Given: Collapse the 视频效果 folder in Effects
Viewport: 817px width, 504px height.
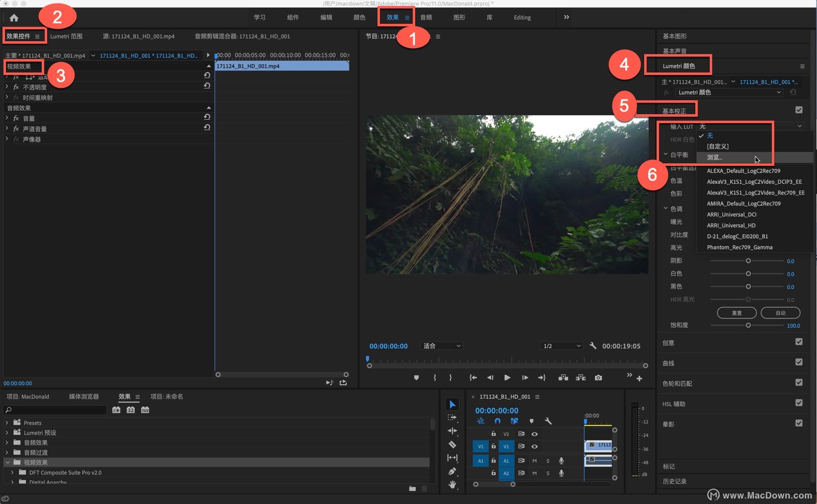Looking at the screenshot, I should (x=7, y=462).
